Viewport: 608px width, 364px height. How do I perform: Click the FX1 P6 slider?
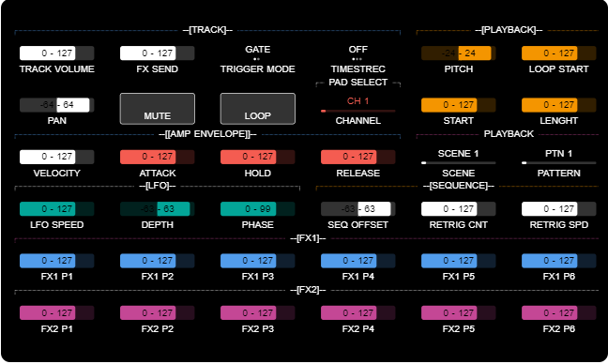559,261
